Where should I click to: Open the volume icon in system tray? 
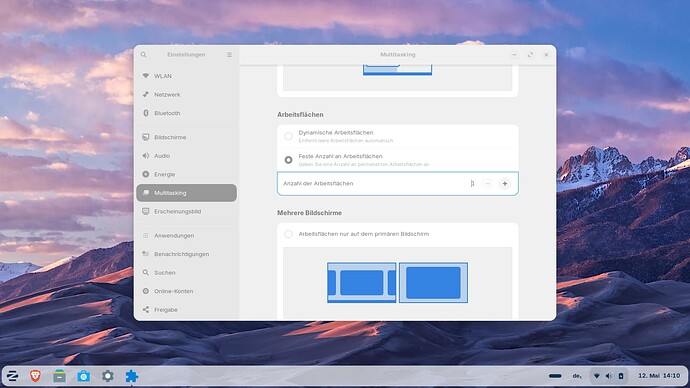coord(609,376)
